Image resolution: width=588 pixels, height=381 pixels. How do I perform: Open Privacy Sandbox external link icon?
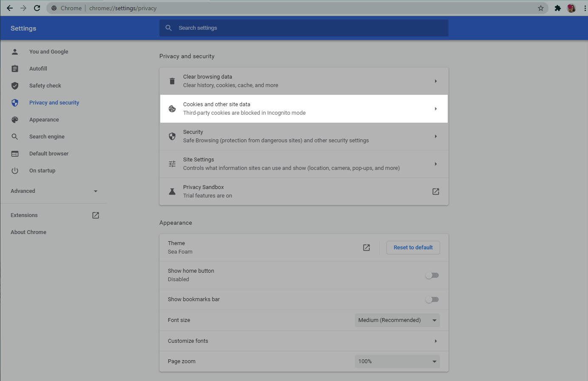coord(435,192)
